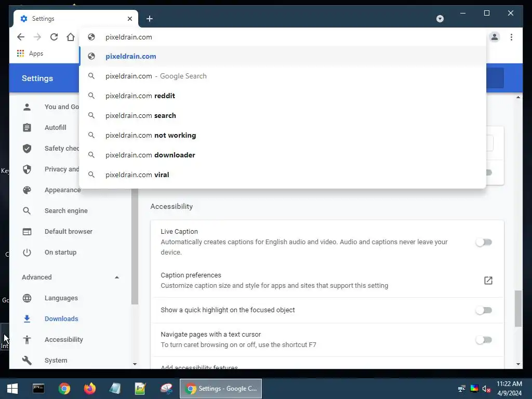The width and height of the screenshot is (532, 399).
Task: Go to Accessibility settings section
Action: tap(64, 340)
